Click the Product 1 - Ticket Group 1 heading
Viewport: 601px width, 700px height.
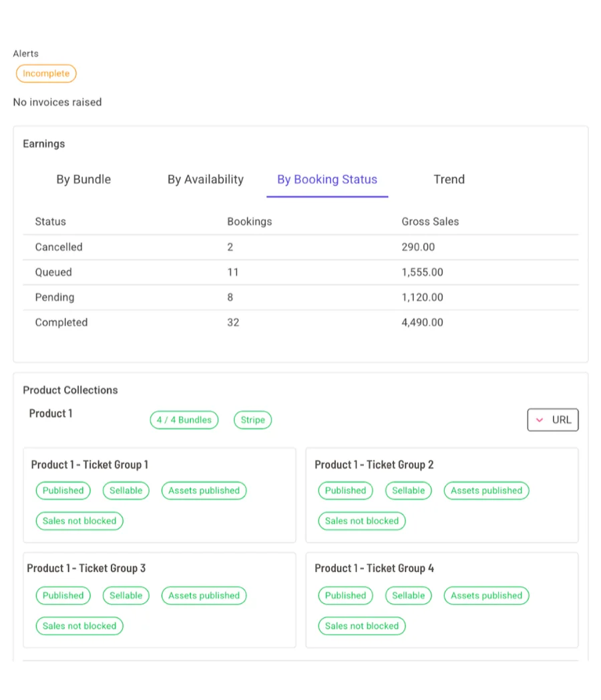(89, 465)
